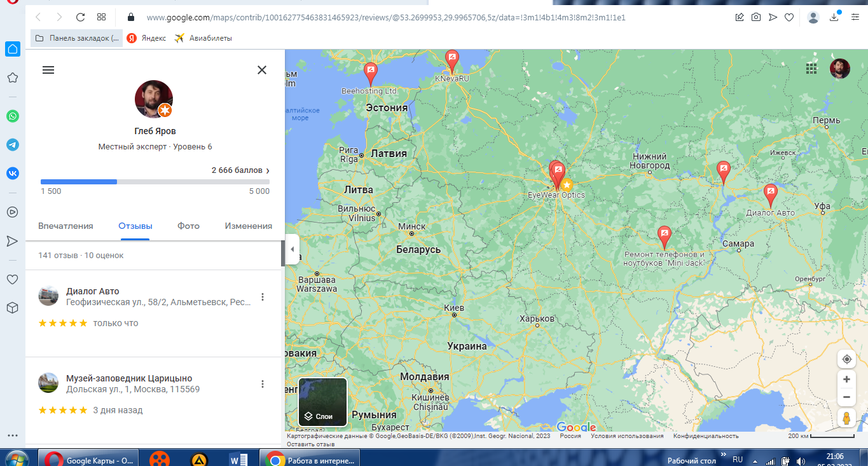Open the Windows Start button
868x466 pixels.
click(17, 459)
